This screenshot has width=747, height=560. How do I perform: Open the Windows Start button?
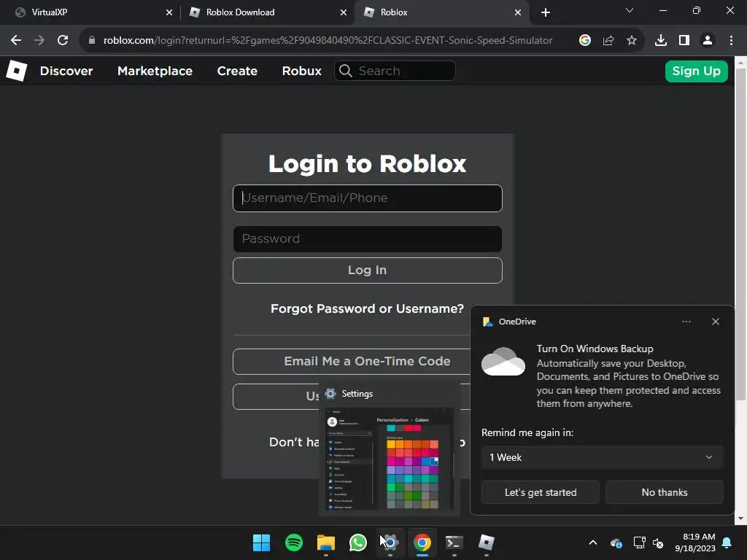pyautogui.click(x=261, y=542)
